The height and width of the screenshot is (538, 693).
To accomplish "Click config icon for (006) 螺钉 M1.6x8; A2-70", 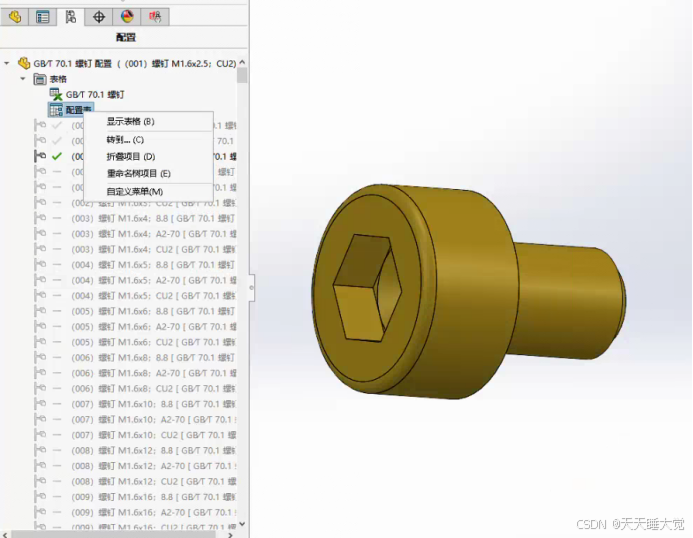I will (x=40, y=373).
